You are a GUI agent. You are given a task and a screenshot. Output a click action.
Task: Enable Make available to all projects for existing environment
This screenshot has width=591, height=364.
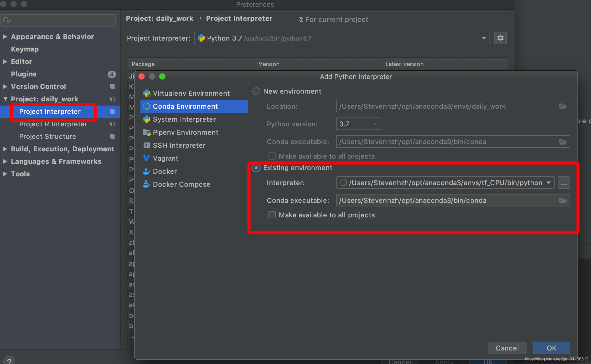[x=272, y=215]
